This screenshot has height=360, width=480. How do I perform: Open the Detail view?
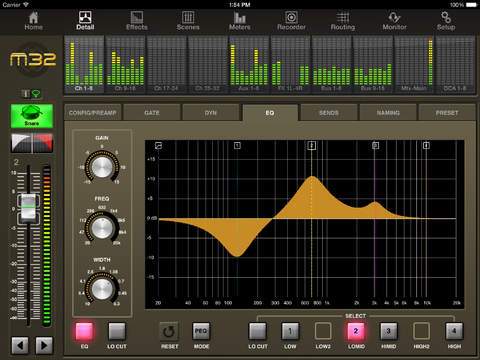point(85,21)
